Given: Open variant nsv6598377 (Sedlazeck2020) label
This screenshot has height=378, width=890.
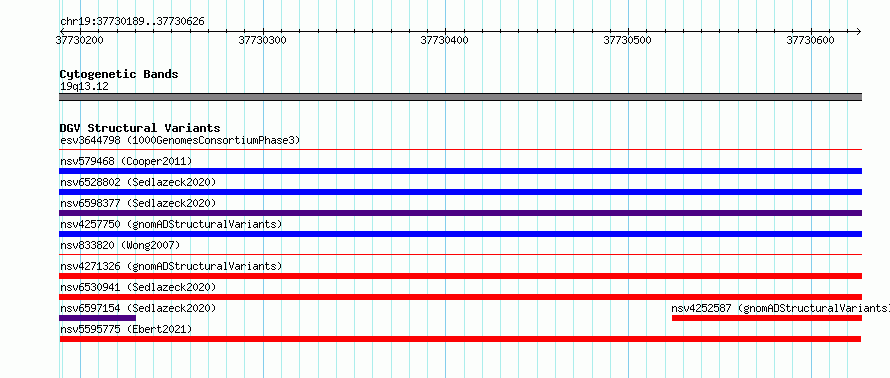Looking at the screenshot, I should tap(138, 203).
